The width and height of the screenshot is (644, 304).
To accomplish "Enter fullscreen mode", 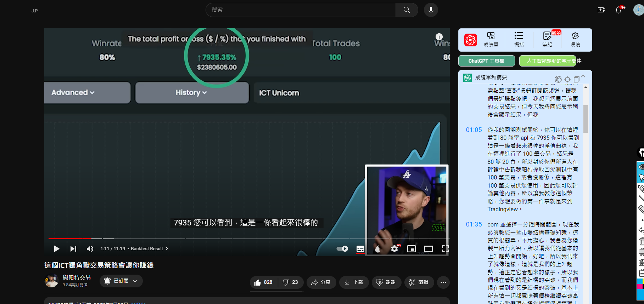I will click(x=445, y=249).
